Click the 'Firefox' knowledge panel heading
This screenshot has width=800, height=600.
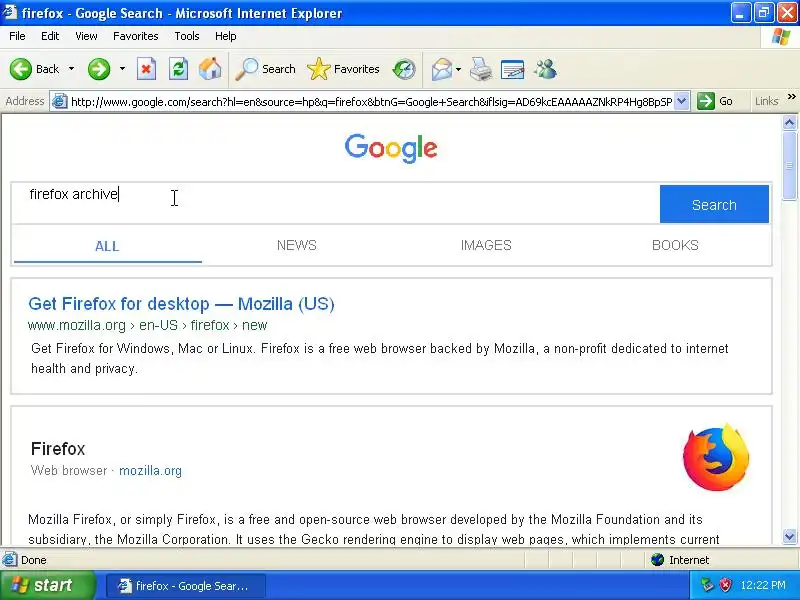click(58, 449)
